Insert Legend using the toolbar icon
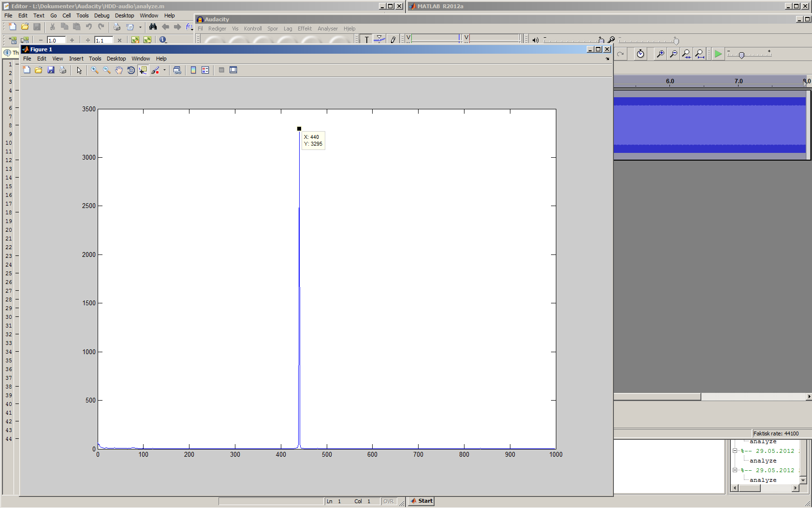This screenshot has height=508, width=812. pyautogui.click(x=205, y=70)
